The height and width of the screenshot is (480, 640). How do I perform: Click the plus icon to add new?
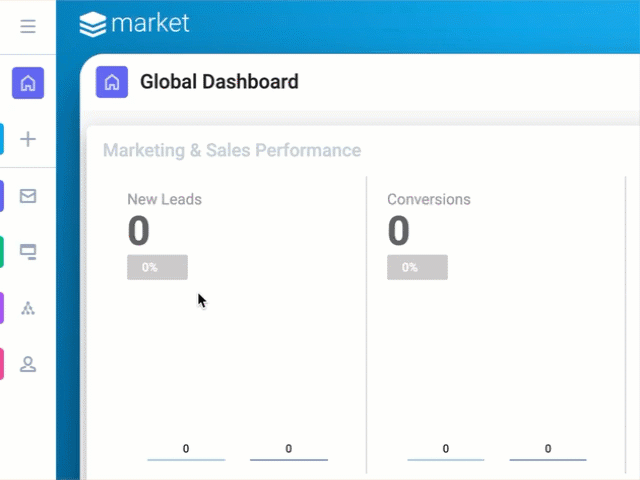click(x=28, y=139)
